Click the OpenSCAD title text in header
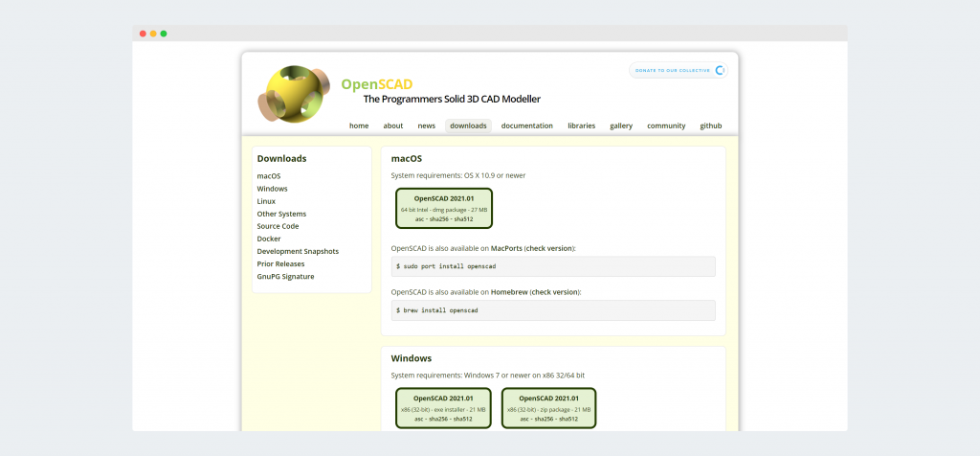The width and height of the screenshot is (980, 456). (377, 84)
